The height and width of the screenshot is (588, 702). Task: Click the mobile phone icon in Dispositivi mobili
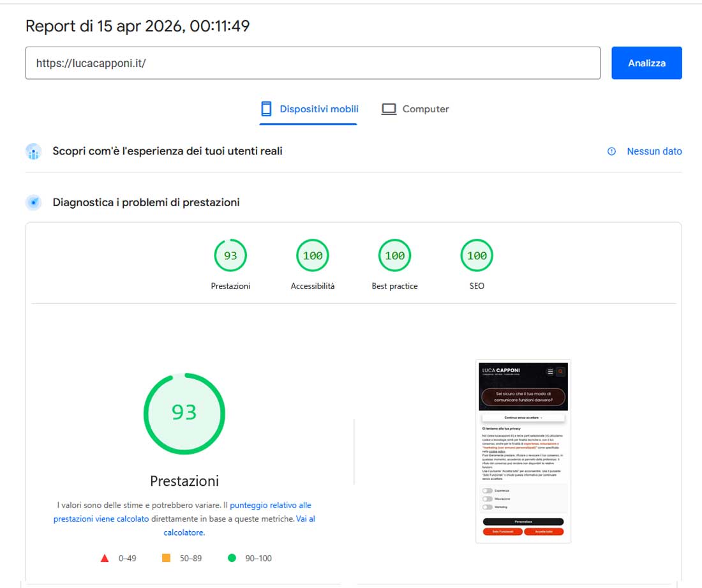pos(266,109)
